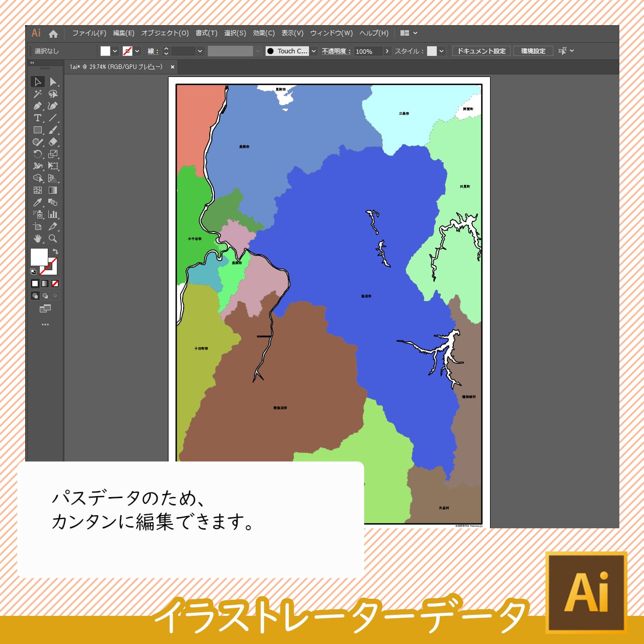Click the Gradient tool

click(53, 191)
